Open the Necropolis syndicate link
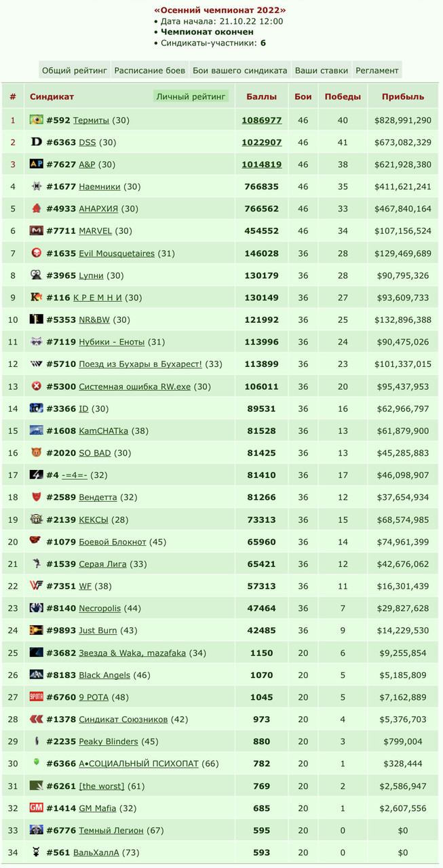This screenshot has height=868, width=443. coord(100,608)
